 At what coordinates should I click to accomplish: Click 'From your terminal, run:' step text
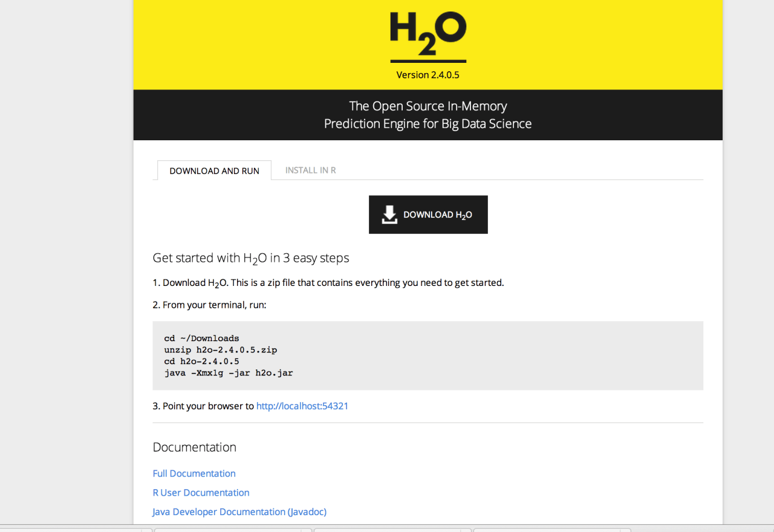[x=214, y=305]
